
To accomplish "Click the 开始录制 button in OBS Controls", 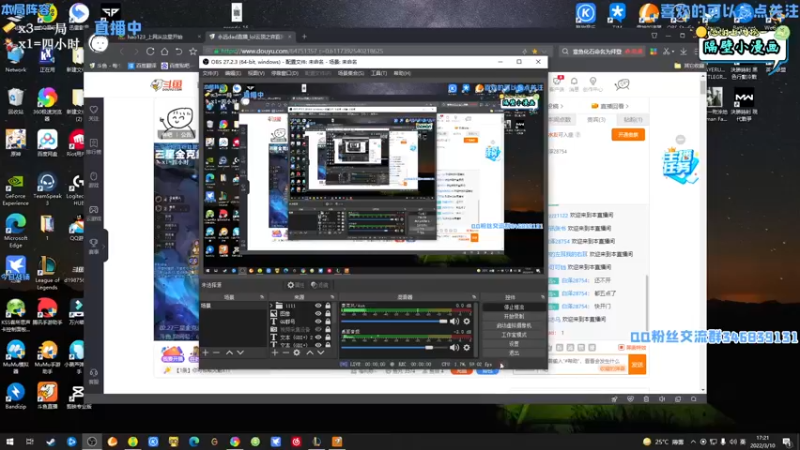I will tap(514, 316).
